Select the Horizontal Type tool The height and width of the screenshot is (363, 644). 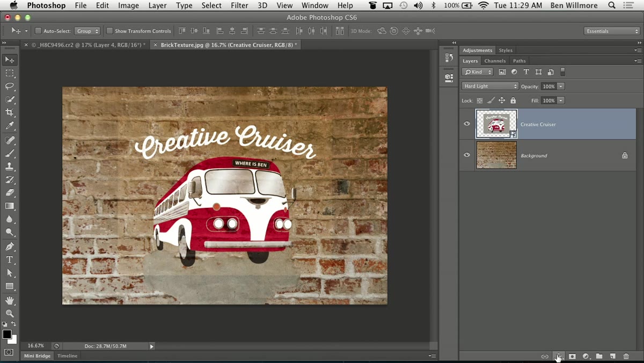tap(10, 260)
